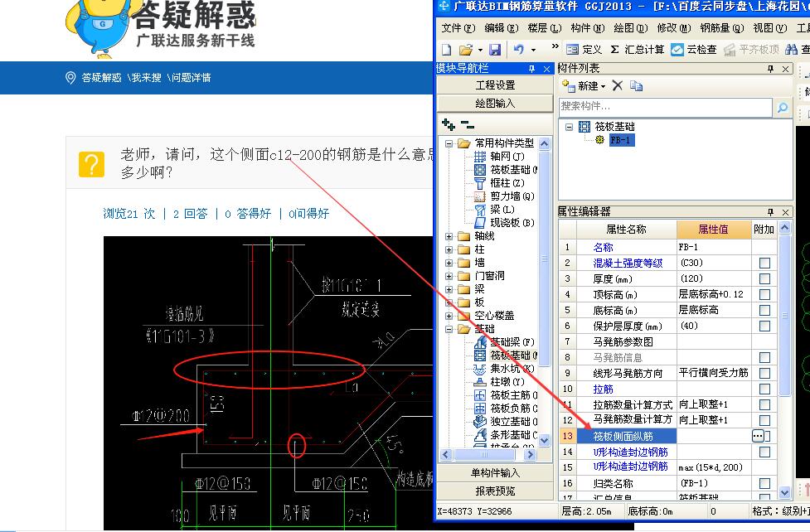Viewport: 810px width, 532px height.
Task: Click the 报表预览 button
Action: pos(495,491)
